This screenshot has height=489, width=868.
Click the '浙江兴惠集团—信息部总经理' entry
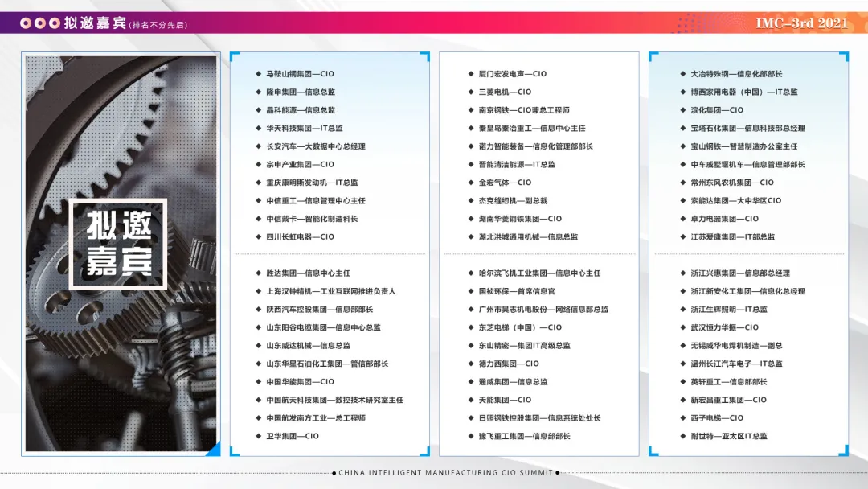tap(740, 273)
